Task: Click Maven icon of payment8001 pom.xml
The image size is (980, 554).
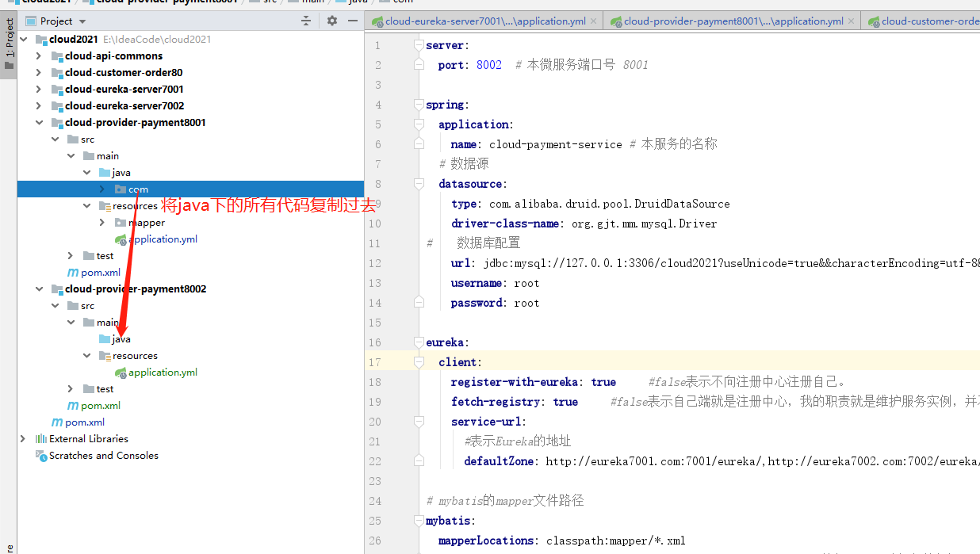Action: 73,272
